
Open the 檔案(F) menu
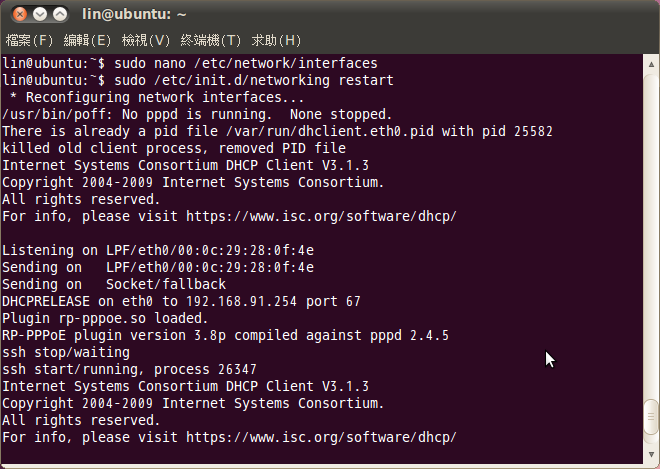point(30,41)
